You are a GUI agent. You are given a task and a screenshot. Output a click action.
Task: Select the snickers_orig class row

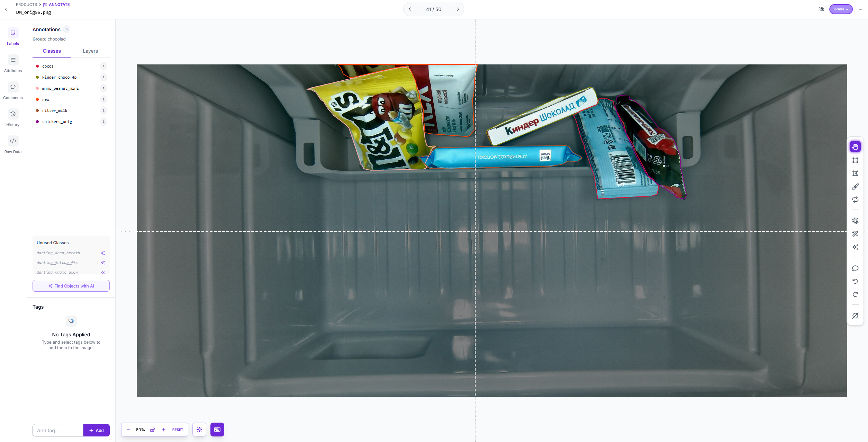(x=71, y=122)
